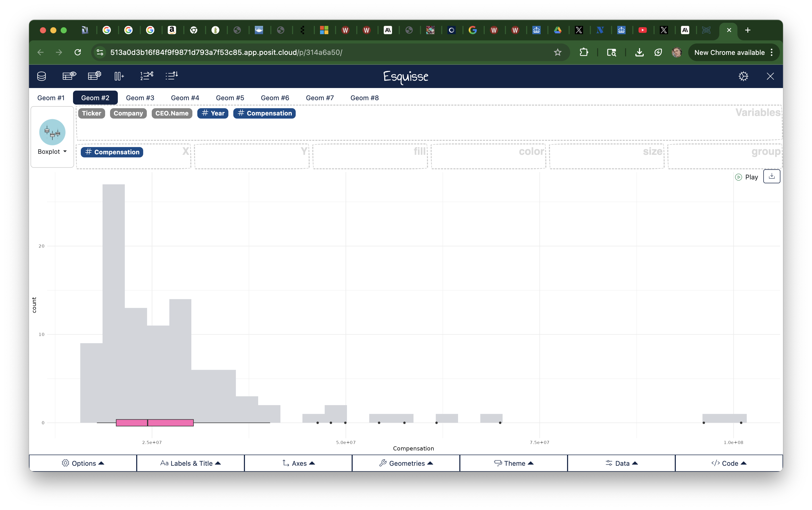
Task: Bookmark this page with the star icon
Action: [x=557, y=52]
